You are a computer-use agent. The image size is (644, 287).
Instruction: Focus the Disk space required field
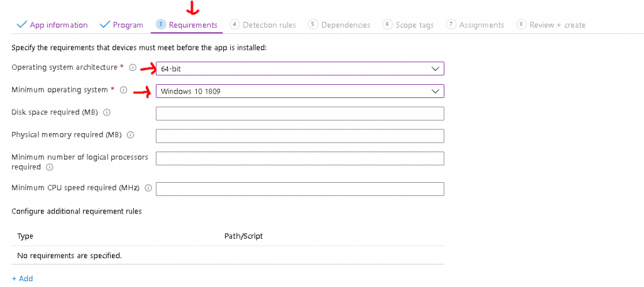tap(300, 114)
